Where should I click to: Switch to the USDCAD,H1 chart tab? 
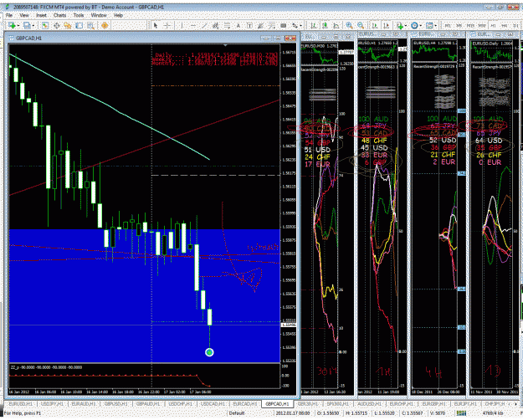point(213,404)
